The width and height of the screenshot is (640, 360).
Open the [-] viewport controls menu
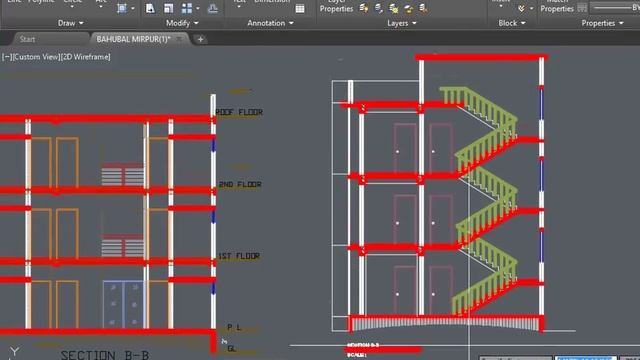tap(7, 57)
